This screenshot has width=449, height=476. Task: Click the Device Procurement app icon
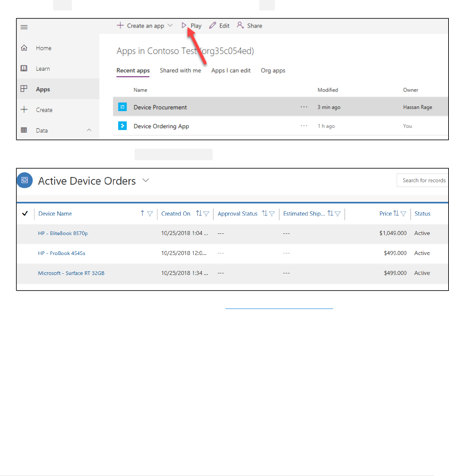click(x=122, y=107)
